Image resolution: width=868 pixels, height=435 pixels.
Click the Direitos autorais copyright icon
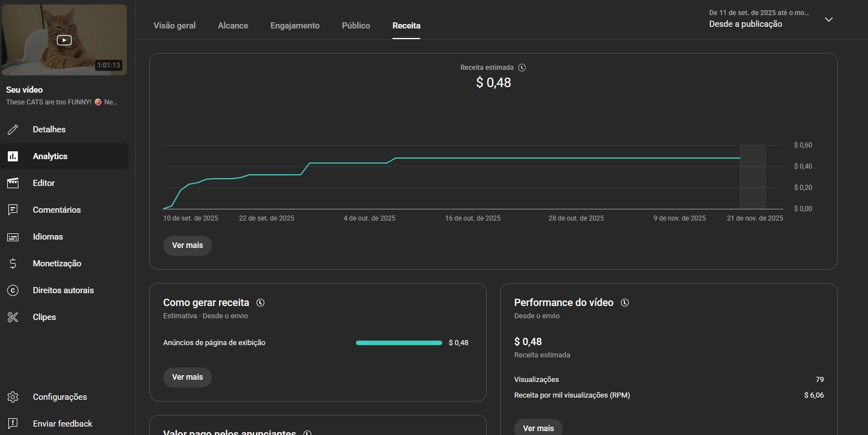click(x=13, y=290)
